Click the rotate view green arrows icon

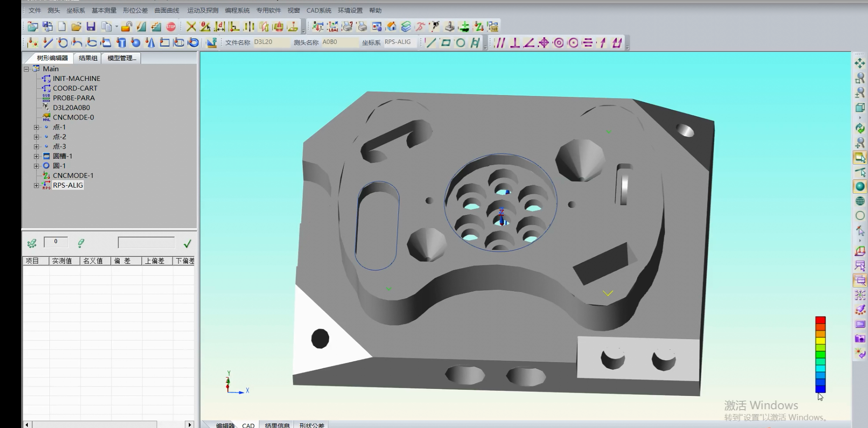click(x=860, y=128)
